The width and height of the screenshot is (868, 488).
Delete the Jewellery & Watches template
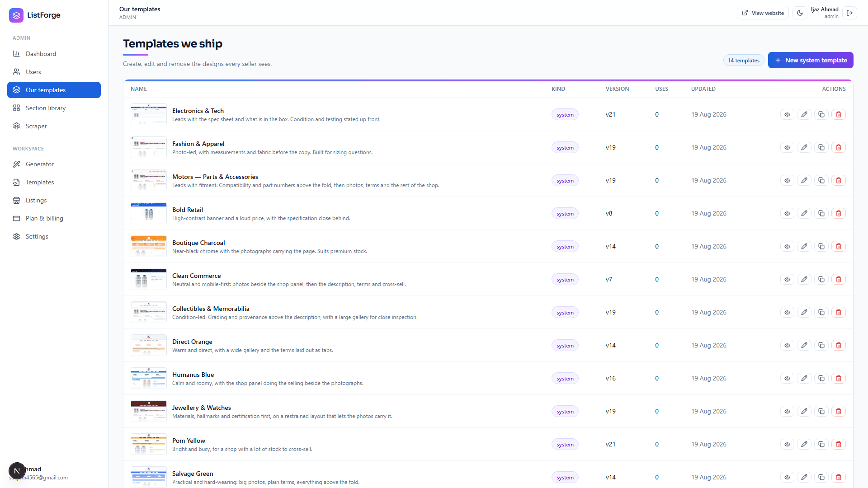pos(839,411)
